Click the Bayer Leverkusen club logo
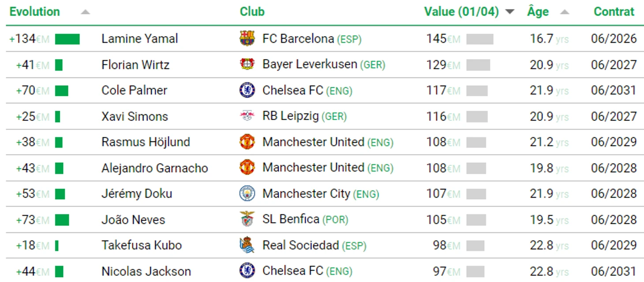 click(x=247, y=64)
